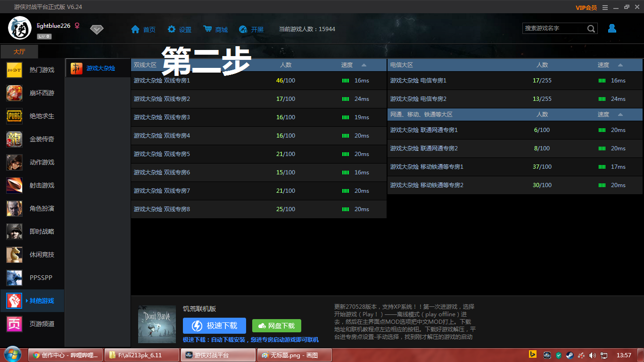The width and height of the screenshot is (644, 362).
Task: Enter room 游戏大杂烩 双线专房1
Action: pos(259,81)
